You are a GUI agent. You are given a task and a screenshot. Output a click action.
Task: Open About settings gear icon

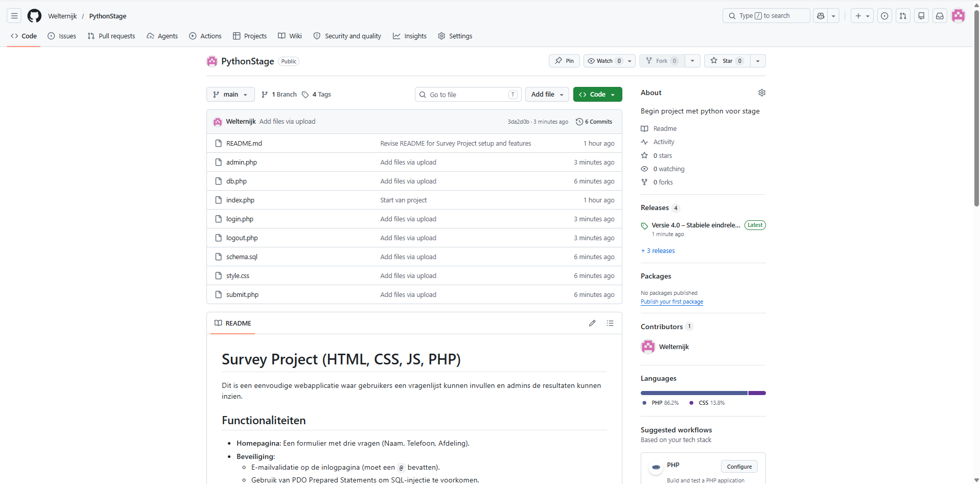762,93
